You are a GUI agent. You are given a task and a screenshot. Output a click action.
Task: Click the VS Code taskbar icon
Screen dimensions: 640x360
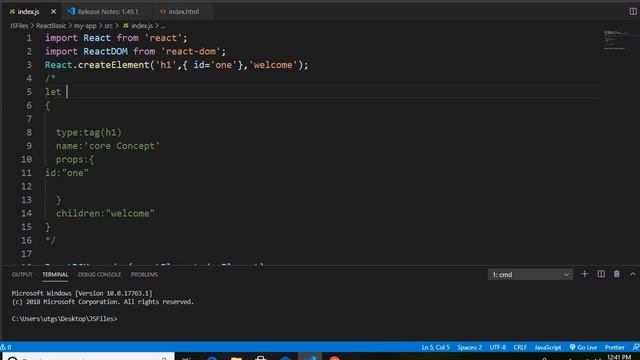pos(310,357)
